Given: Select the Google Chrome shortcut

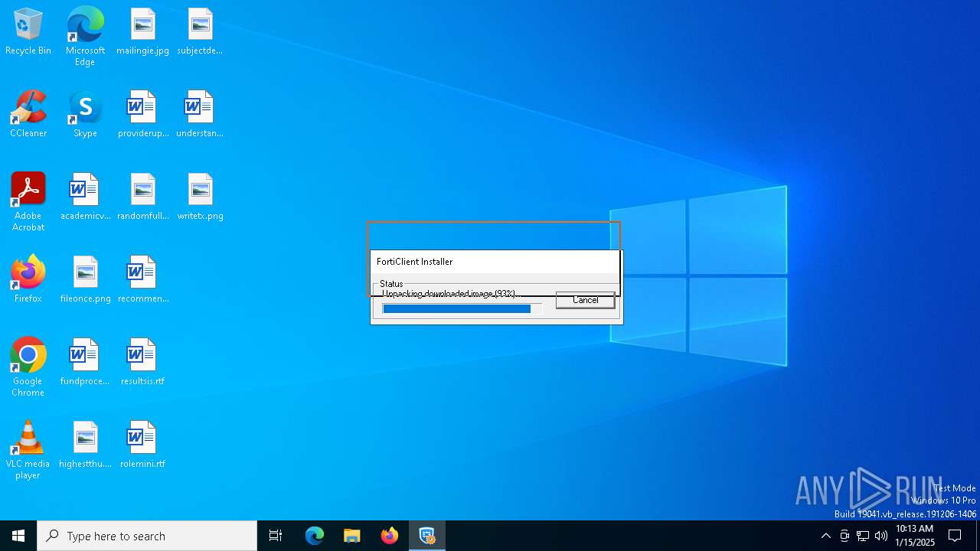Looking at the screenshot, I should [28, 367].
